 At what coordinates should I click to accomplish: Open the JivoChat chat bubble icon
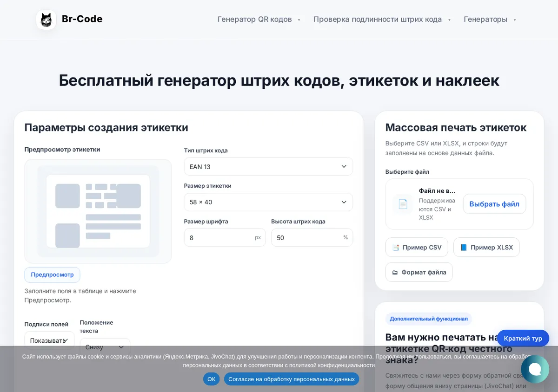coord(535,369)
